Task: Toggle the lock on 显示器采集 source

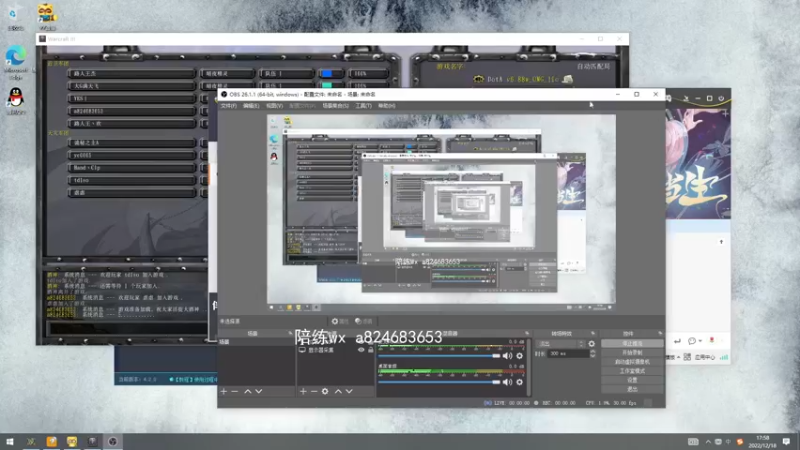Action: pyautogui.click(x=371, y=350)
